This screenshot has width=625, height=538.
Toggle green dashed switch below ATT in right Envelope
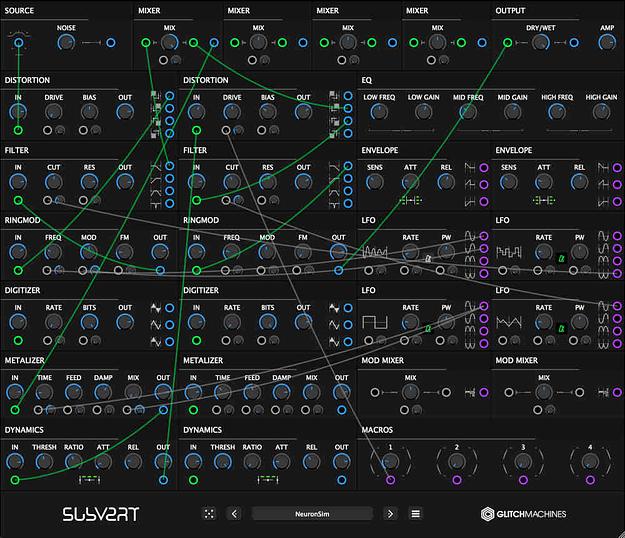pos(544,200)
